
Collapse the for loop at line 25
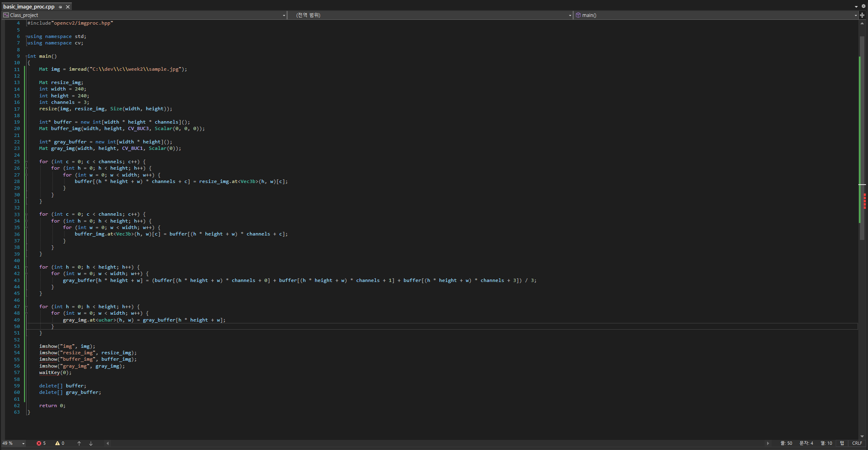point(27,162)
